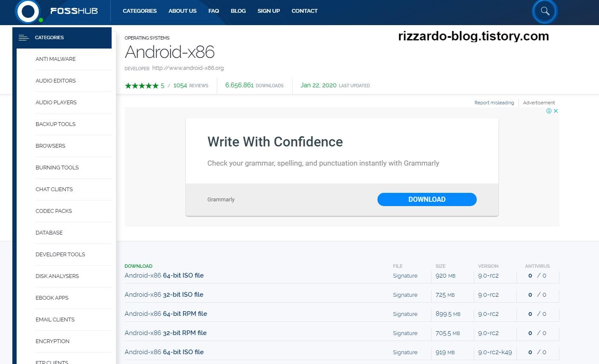Click version 9.0-rc2-k49 cell
The height and width of the screenshot is (364, 599).
point(495,353)
